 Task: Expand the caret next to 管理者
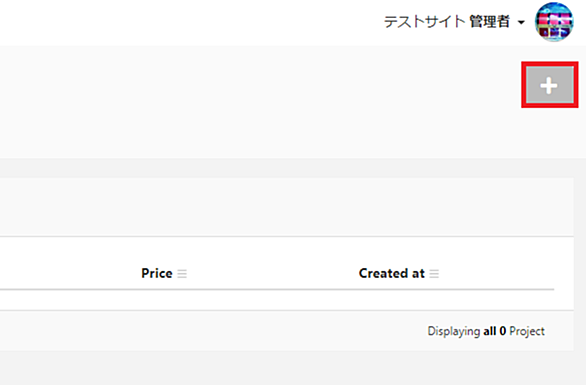click(x=521, y=23)
